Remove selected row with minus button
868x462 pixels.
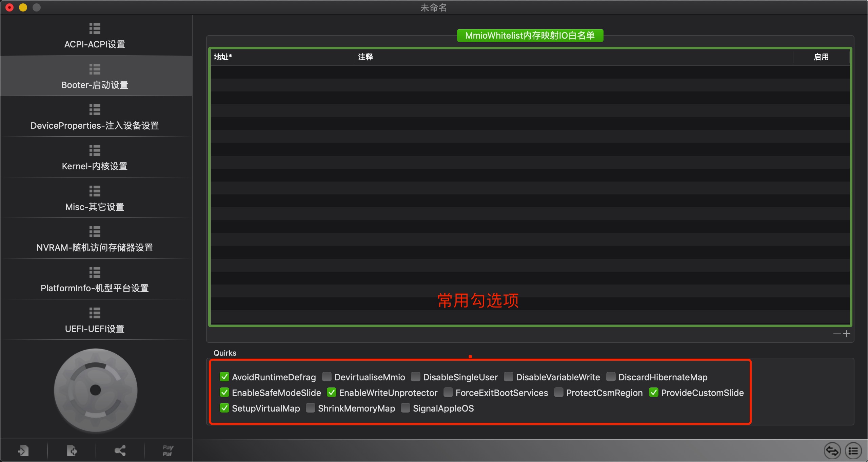[837, 334]
